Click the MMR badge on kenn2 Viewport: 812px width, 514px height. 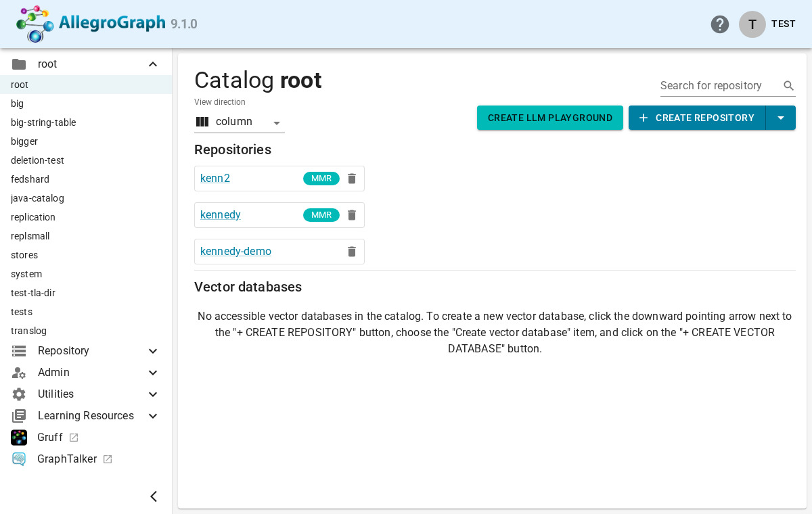click(321, 179)
